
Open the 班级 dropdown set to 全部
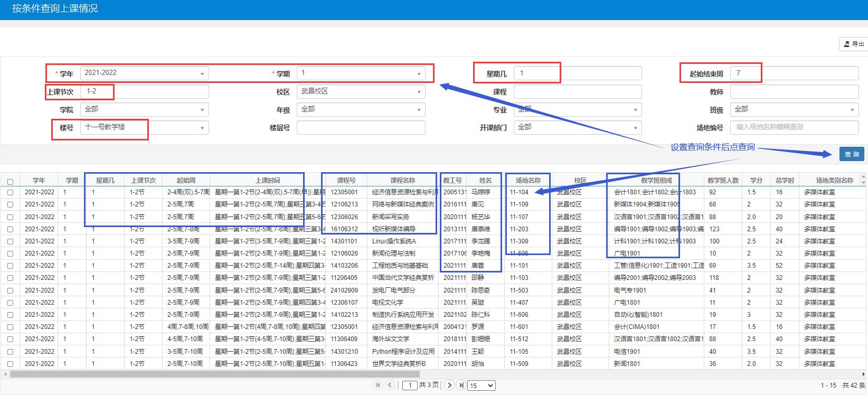(x=794, y=110)
